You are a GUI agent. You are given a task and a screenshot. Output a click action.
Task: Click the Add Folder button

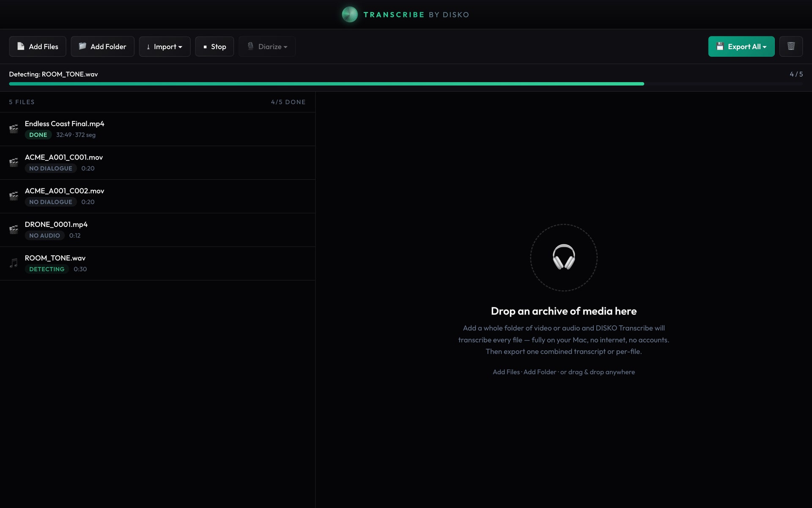(102, 47)
